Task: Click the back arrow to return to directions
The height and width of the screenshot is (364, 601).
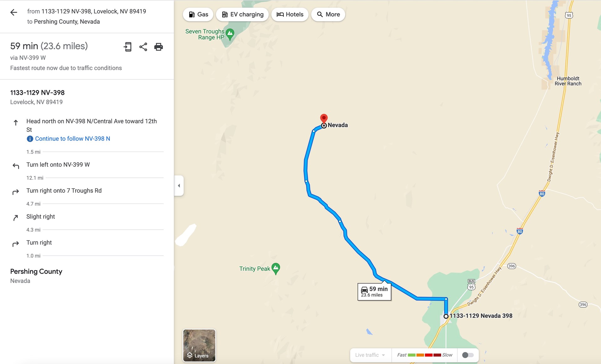Action: click(x=13, y=13)
